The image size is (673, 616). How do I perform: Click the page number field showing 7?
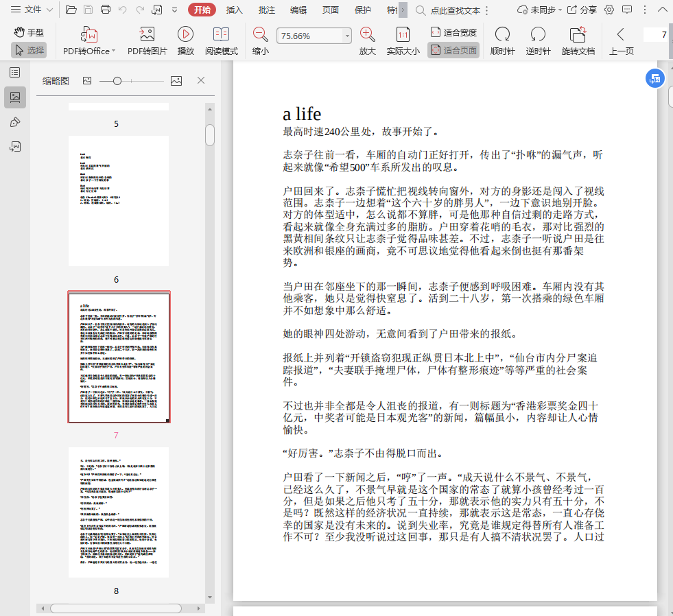click(655, 35)
